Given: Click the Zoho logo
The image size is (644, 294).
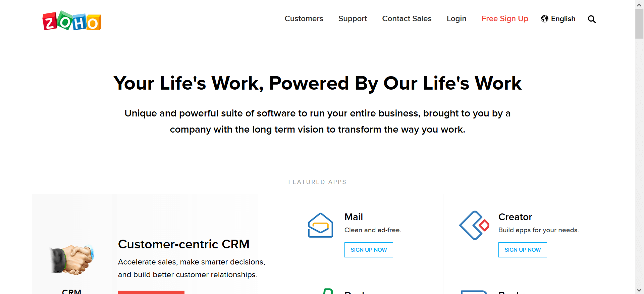Looking at the screenshot, I should click(x=72, y=21).
